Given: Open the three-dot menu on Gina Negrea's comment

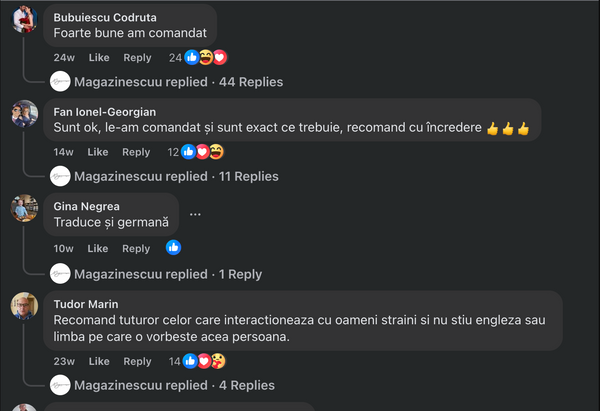Looking at the screenshot, I should [x=195, y=213].
